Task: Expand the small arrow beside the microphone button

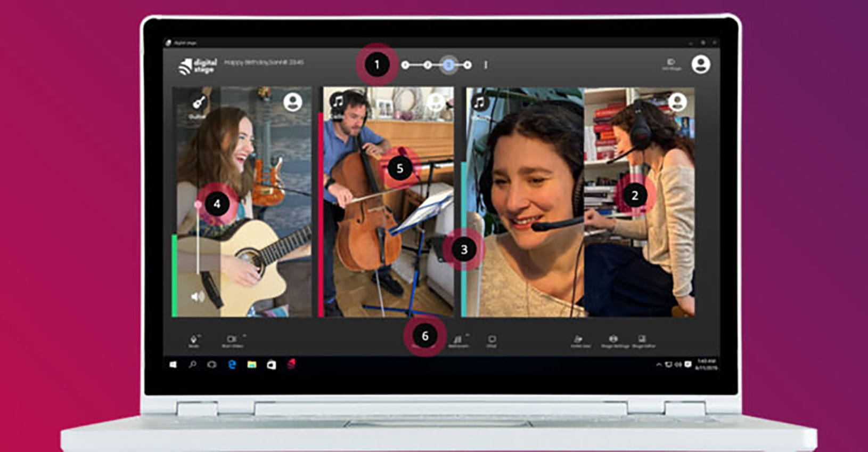Action: click(200, 335)
